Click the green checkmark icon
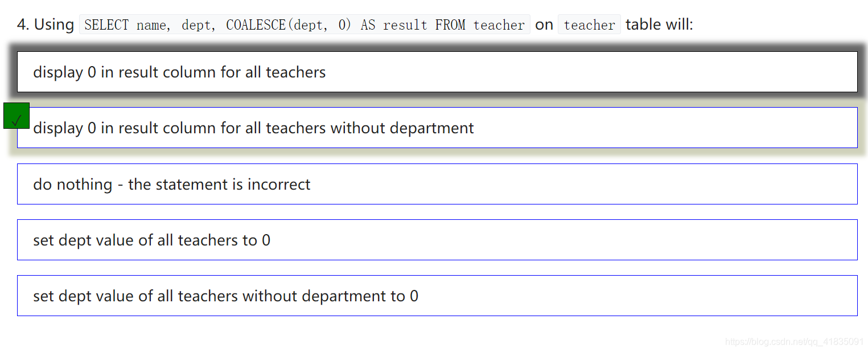868x352 pixels. click(x=17, y=116)
